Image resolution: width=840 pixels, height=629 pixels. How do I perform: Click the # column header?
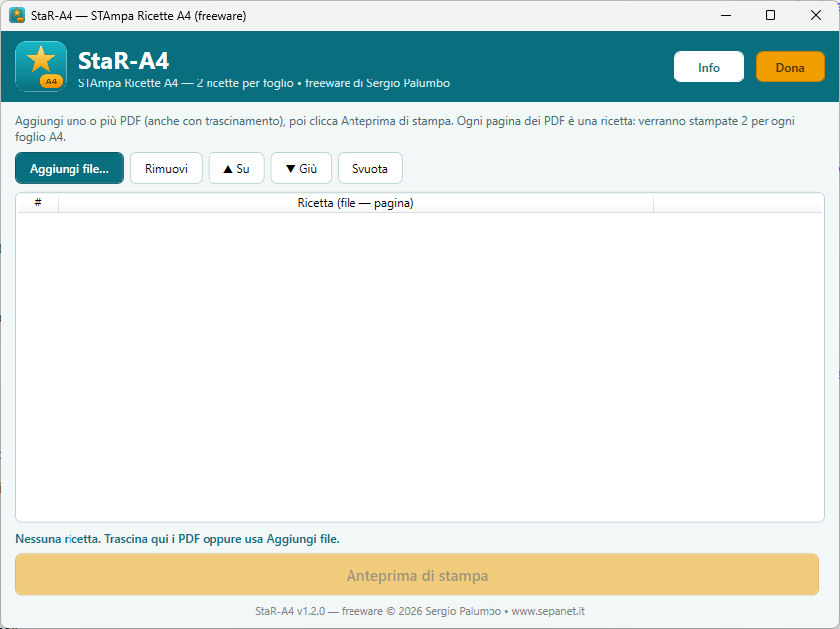(x=38, y=203)
